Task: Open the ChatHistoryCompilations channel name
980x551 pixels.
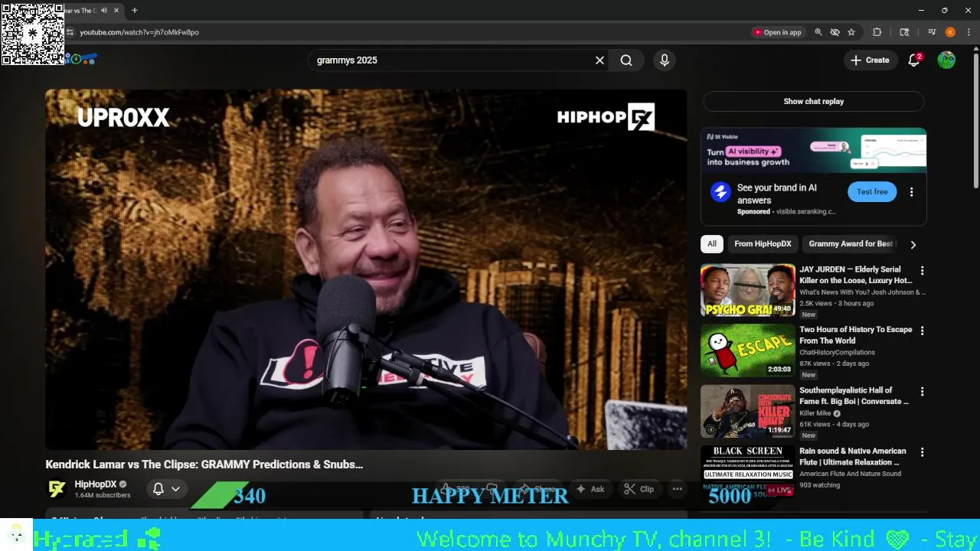Action: click(837, 353)
